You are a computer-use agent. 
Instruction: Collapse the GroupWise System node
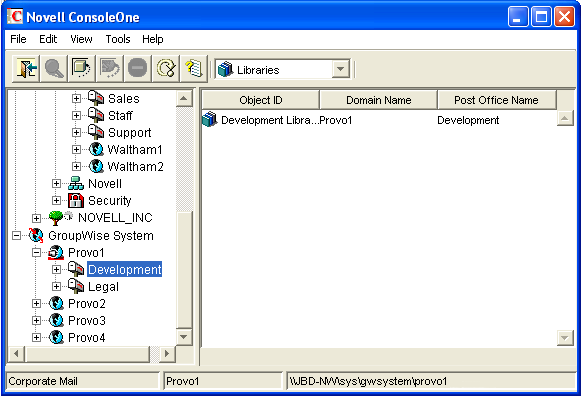click(x=16, y=236)
